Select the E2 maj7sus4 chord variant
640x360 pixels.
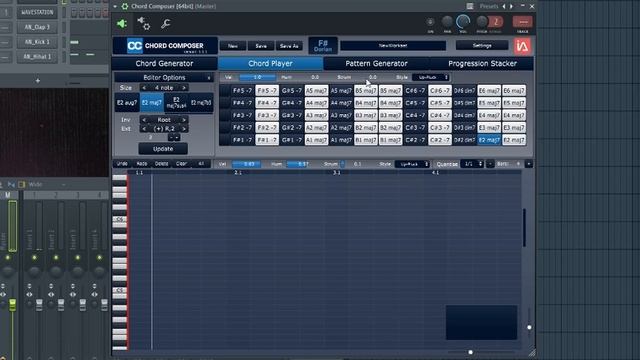pyautogui.click(x=176, y=102)
